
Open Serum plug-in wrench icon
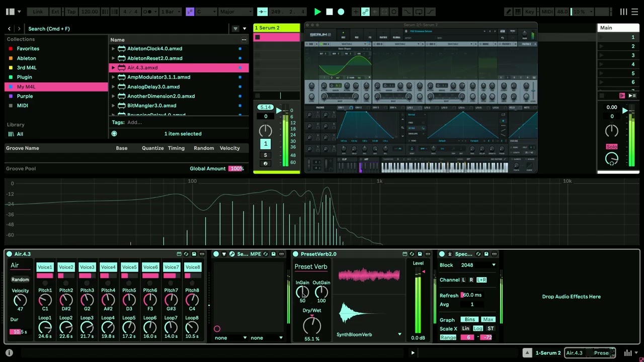231,254
